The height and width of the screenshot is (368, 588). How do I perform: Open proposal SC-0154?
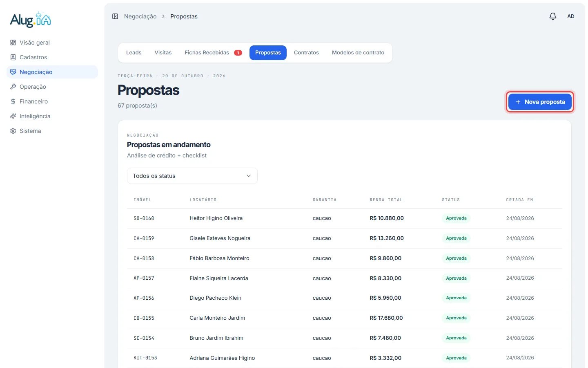pyautogui.click(x=144, y=338)
